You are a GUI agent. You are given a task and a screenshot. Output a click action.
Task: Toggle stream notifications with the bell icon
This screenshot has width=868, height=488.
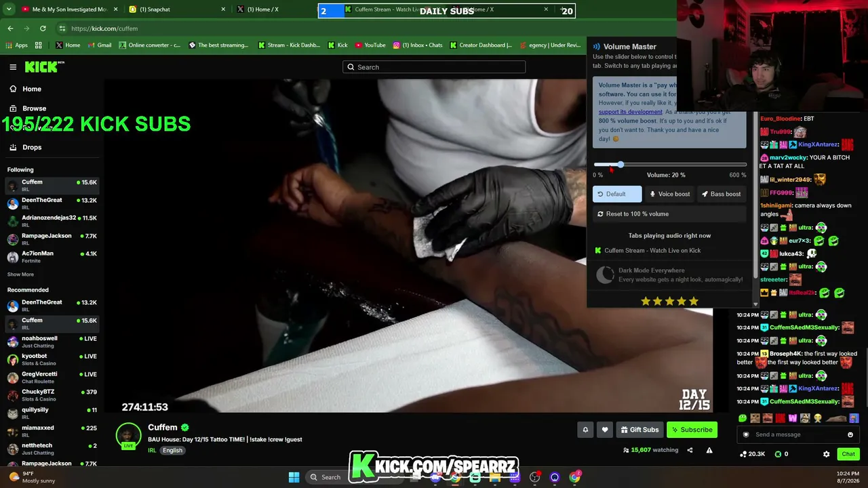pyautogui.click(x=585, y=430)
